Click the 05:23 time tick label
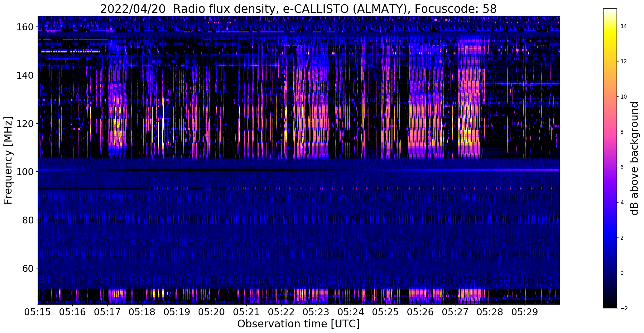The width and height of the screenshot is (644, 333). point(316,312)
